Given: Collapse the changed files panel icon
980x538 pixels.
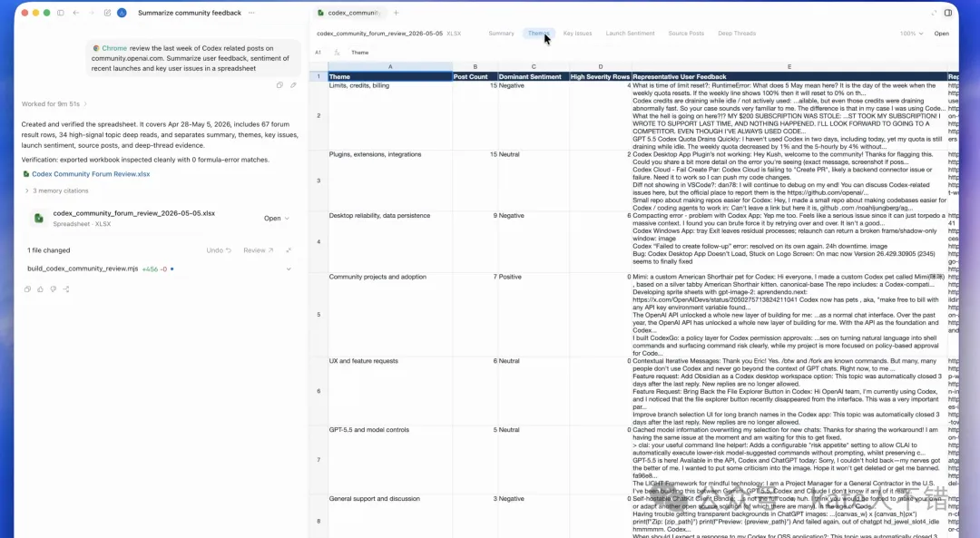Looking at the screenshot, I should (289, 249).
